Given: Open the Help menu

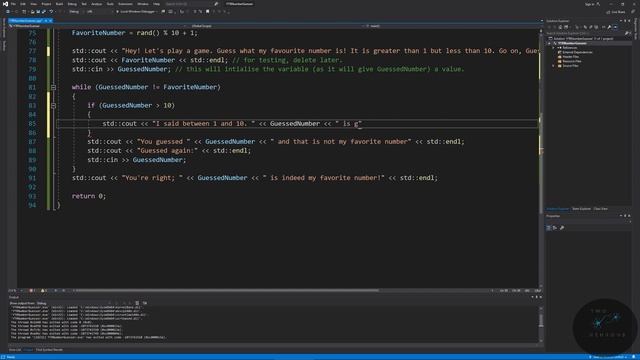Looking at the screenshot, I should pyautogui.click(x=156, y=4).
